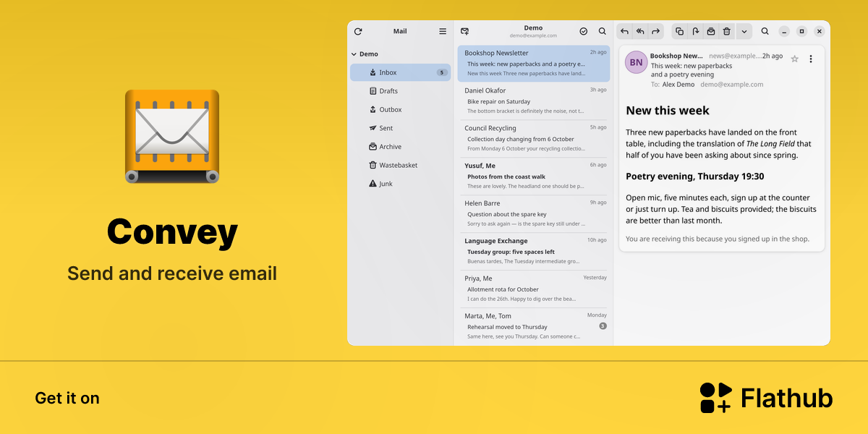Open the message's three-dot menu
This screenshot has width=868, height=434.
(811, 59)
